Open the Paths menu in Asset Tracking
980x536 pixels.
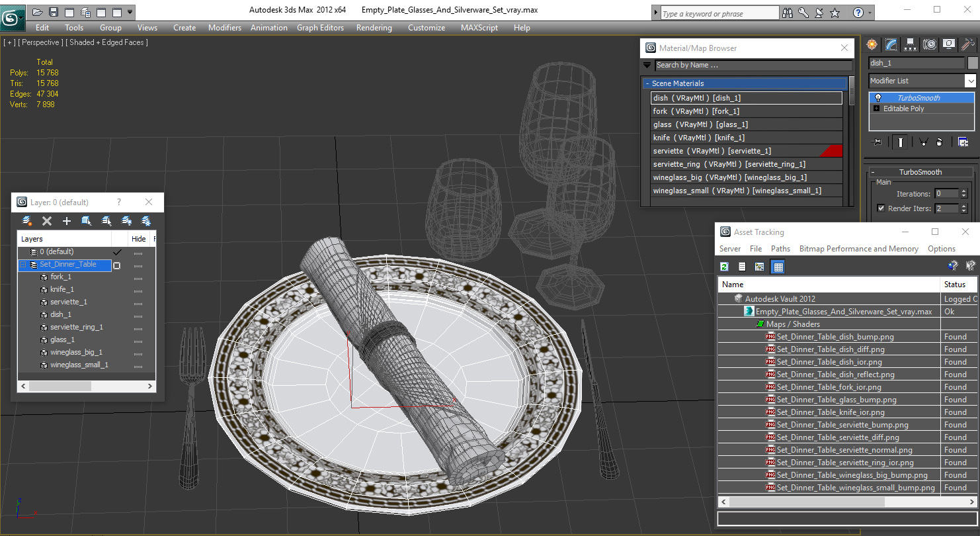pos(780,249)
